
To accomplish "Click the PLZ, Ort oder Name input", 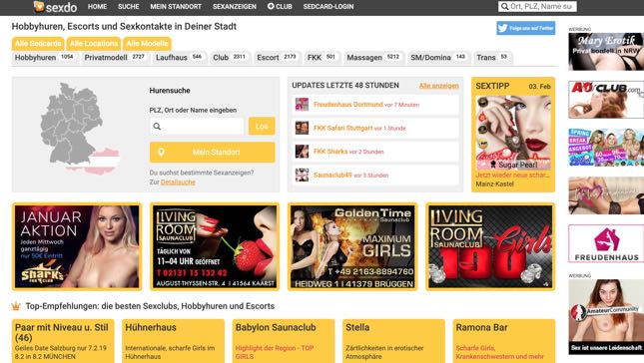I will (x=197, y=127).
